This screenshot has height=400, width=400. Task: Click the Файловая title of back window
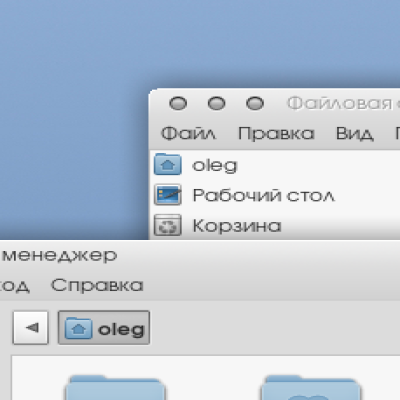340,103
